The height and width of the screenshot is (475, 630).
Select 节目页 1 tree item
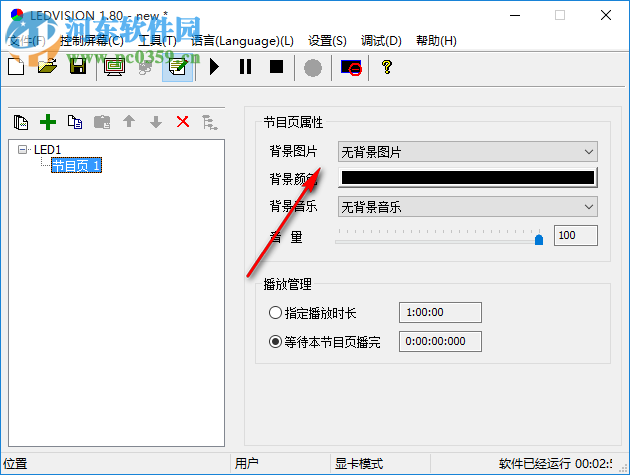point(76,165)
